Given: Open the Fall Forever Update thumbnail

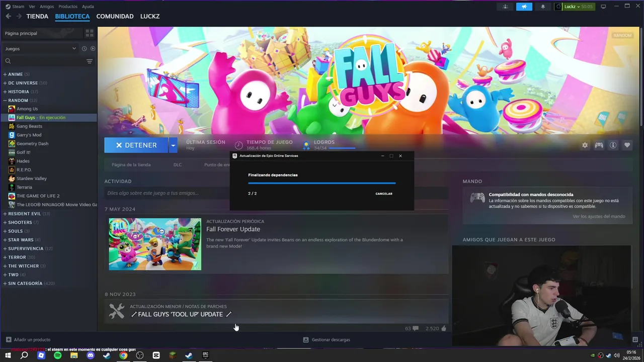Looking at the screenshot, I should (155, 244).
